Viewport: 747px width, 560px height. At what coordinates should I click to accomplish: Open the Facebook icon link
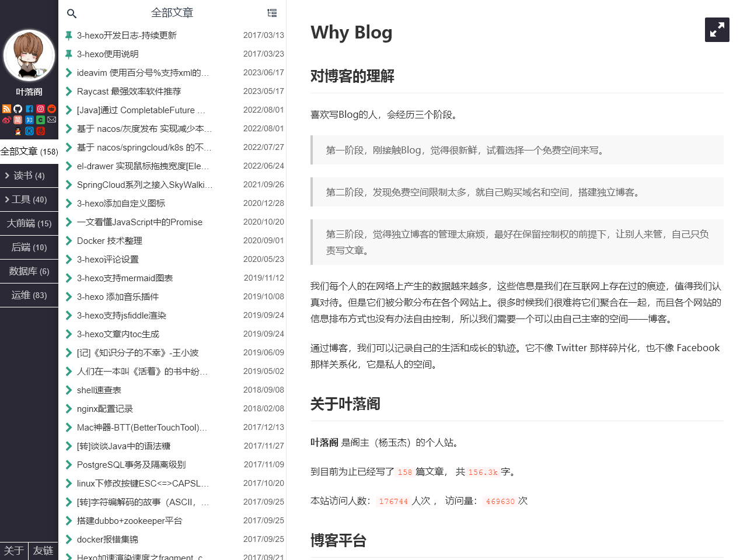coord(29,108)
